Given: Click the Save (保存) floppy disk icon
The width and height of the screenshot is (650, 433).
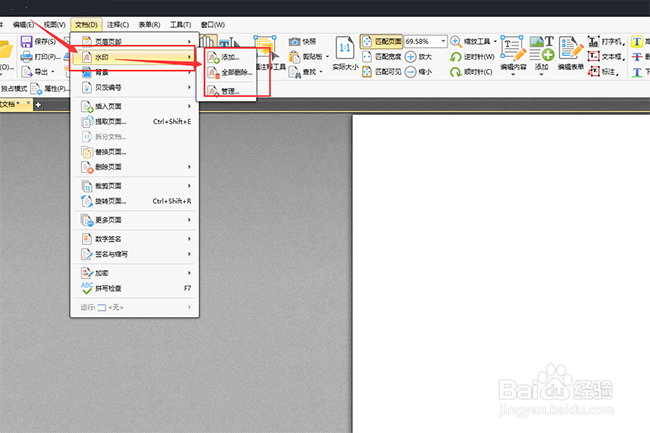Looking at the screenshot, I should click(x=27, y=41).
